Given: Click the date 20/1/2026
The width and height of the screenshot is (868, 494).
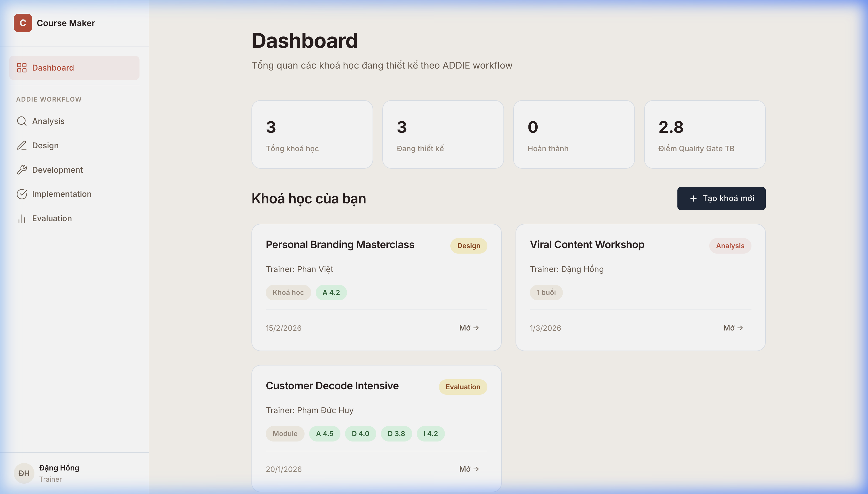Looking at the screenshot, I should coord(284,469).
